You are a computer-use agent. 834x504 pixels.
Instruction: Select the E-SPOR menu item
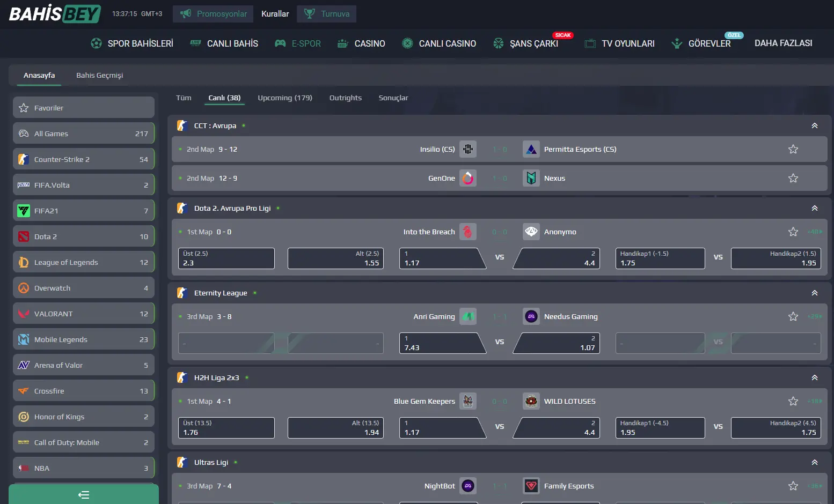298,43
